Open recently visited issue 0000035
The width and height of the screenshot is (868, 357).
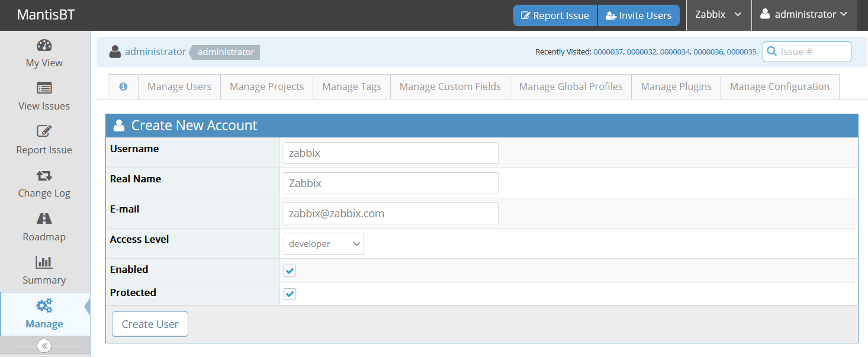pos(741,52)
